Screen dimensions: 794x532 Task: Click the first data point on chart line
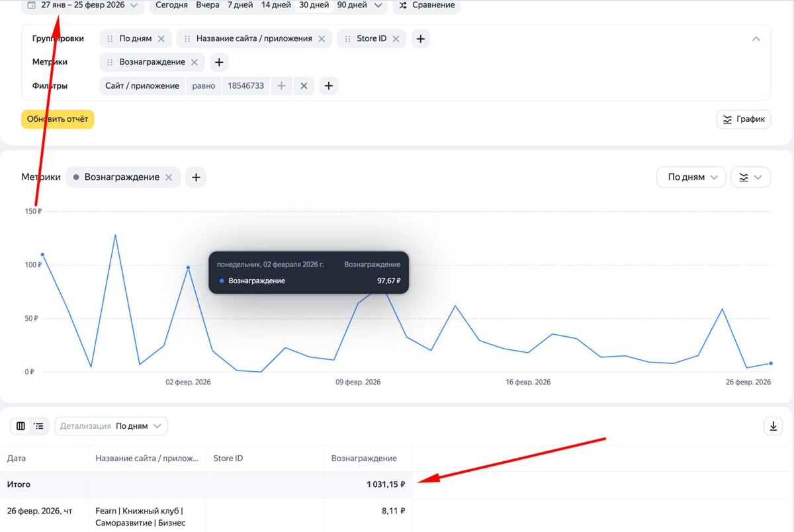[x=42, y=254]
